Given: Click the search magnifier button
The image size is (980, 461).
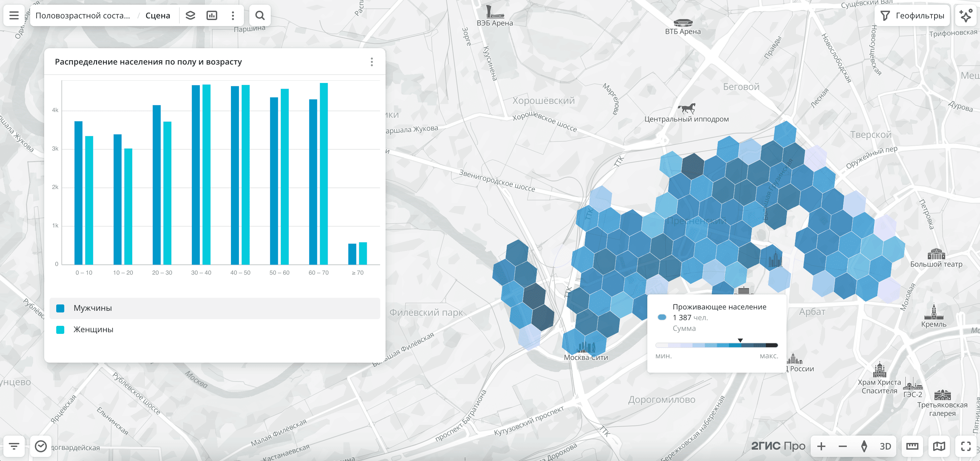Looking at the screenshot, I should coord(260,16).
